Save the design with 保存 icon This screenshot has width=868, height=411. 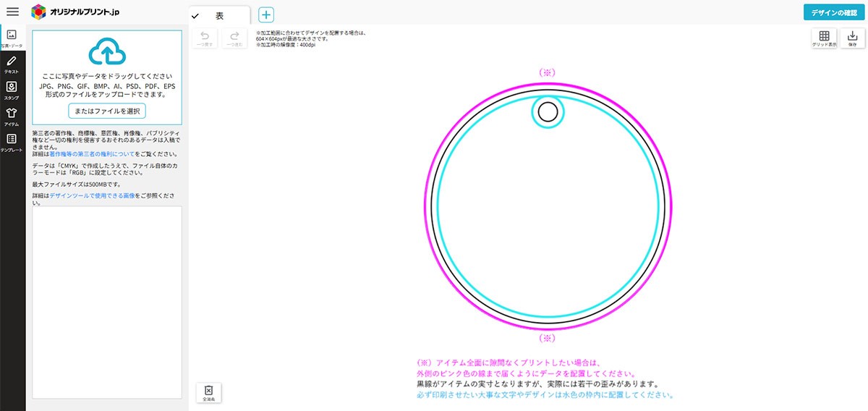click(x=852, y=38)
